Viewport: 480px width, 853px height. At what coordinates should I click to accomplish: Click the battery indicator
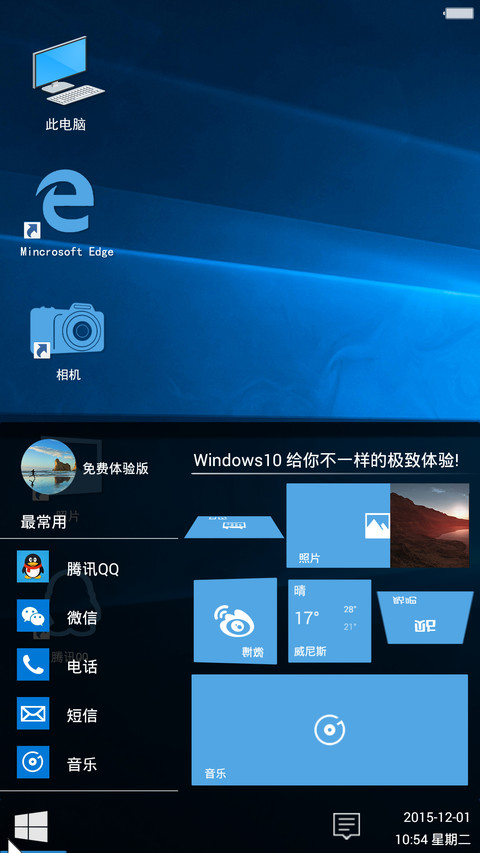pos(458,13)
